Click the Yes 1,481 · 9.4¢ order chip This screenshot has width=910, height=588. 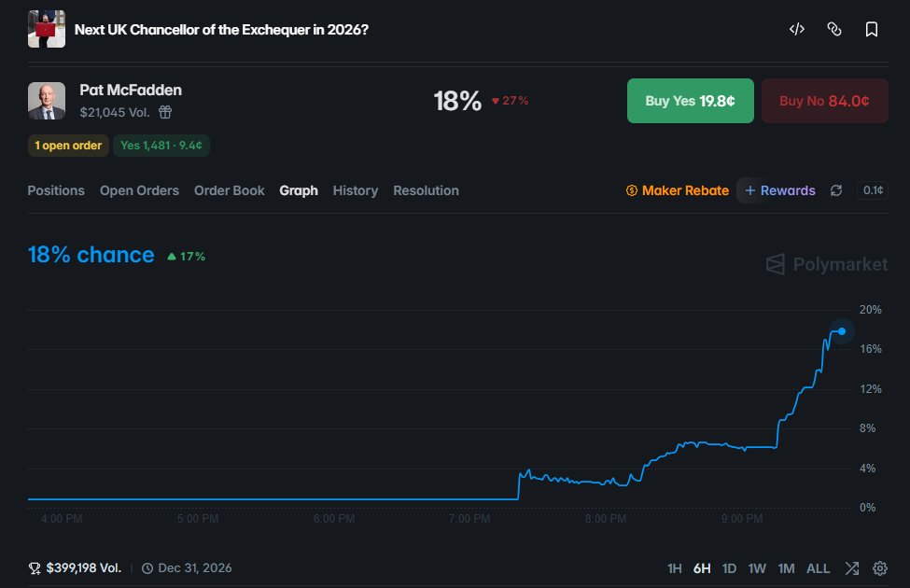coord(161,146)
